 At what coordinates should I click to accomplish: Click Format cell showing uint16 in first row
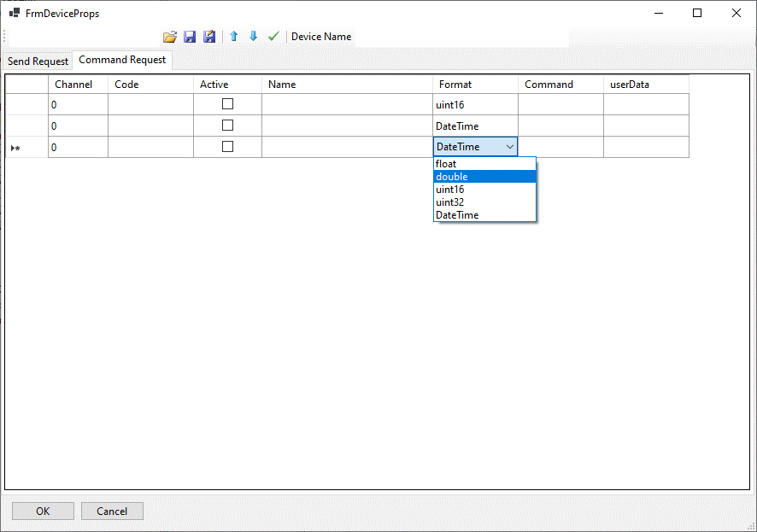click(476, 105)
